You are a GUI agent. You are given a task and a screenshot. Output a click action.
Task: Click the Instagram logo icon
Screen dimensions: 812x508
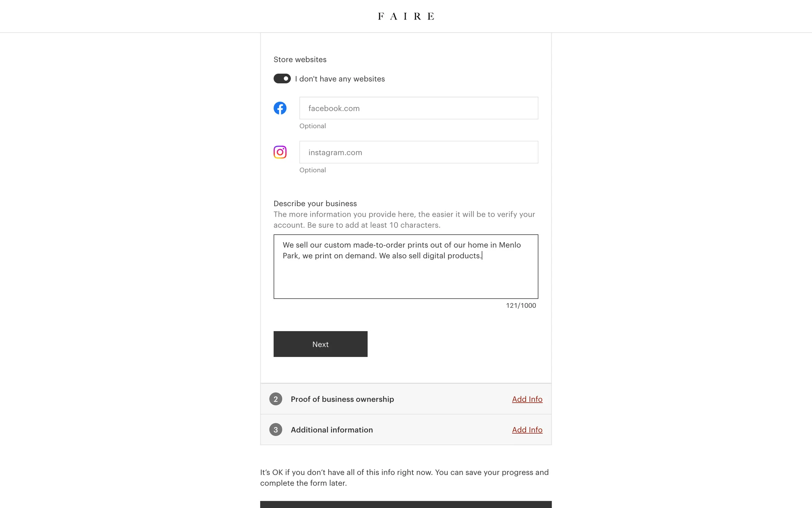280,152
